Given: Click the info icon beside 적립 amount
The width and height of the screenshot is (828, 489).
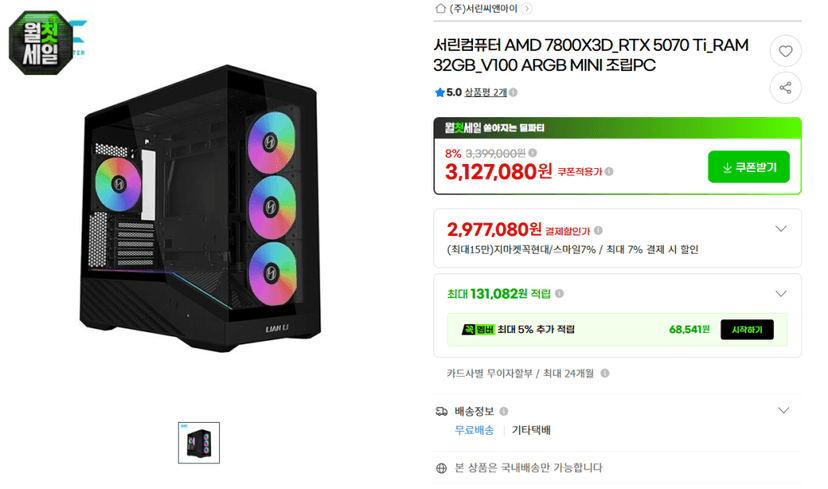Looking at the screenshot, I should tap(559, 294).
